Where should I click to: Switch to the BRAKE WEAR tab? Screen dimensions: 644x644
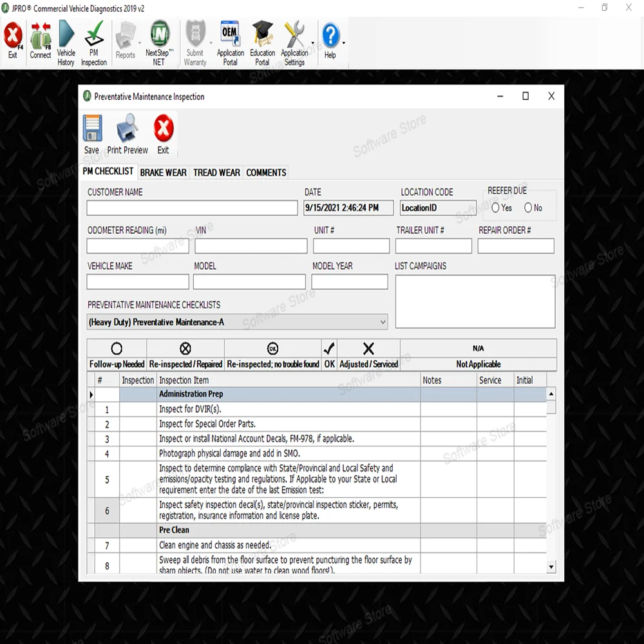pyautogui.click(x=163, y=173)
